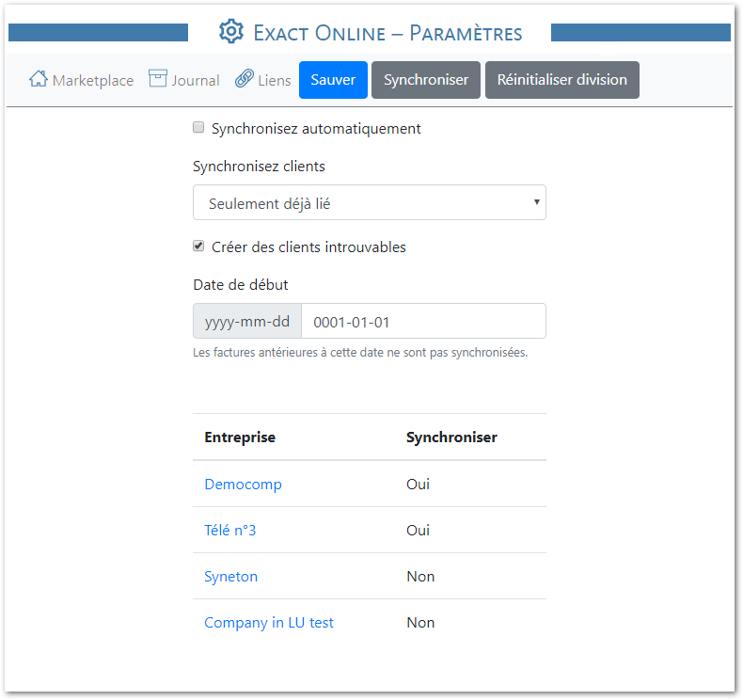This screenshot has width=743, height=700.
Task: Open the Syneton company link
Action: pyautogui.click(x=231, y=577)
